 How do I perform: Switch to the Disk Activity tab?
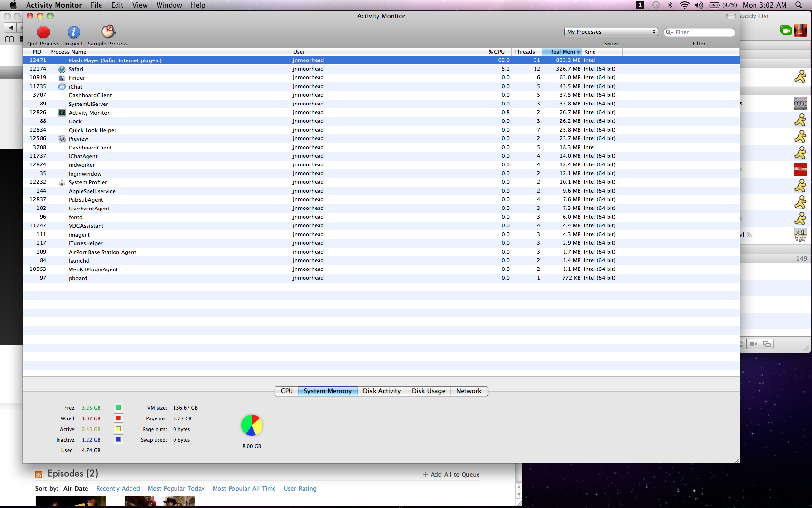coord(382,391)
